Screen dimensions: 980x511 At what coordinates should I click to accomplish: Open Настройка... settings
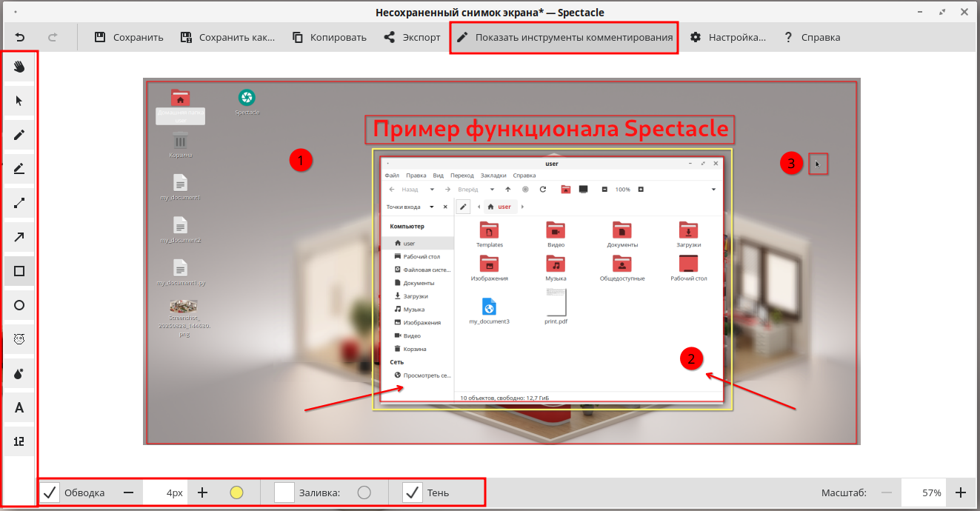[x=727, y=37]
